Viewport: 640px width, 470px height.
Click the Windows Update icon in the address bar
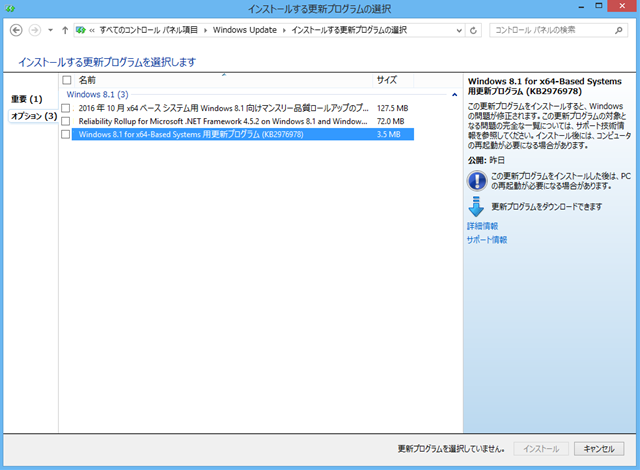click(x=81, y=30)
